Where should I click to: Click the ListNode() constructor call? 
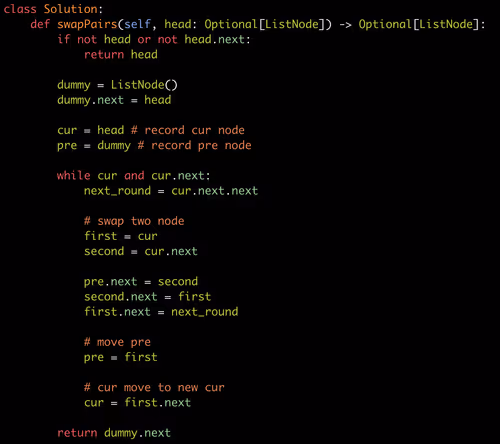(x=144, y=85)
